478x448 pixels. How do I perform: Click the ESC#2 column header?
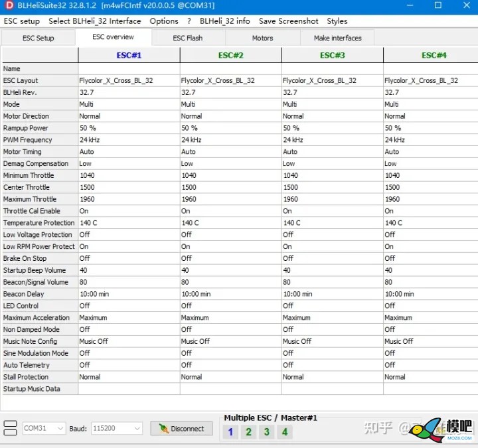pos(231,55)
